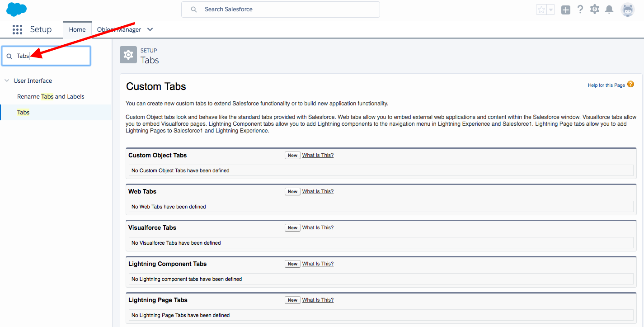644x327 pixels.
Task: Click 'No Lightning component tabs have been defined'
Action: point(187,279)
